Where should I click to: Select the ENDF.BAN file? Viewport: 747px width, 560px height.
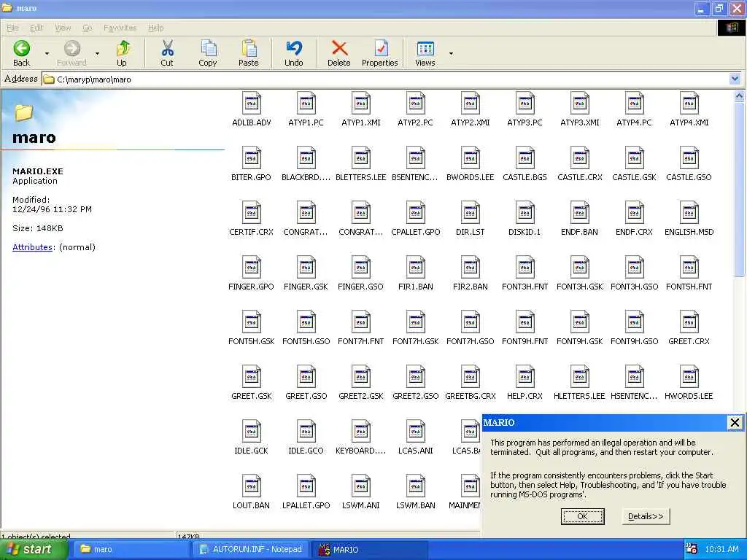[579, 219]
